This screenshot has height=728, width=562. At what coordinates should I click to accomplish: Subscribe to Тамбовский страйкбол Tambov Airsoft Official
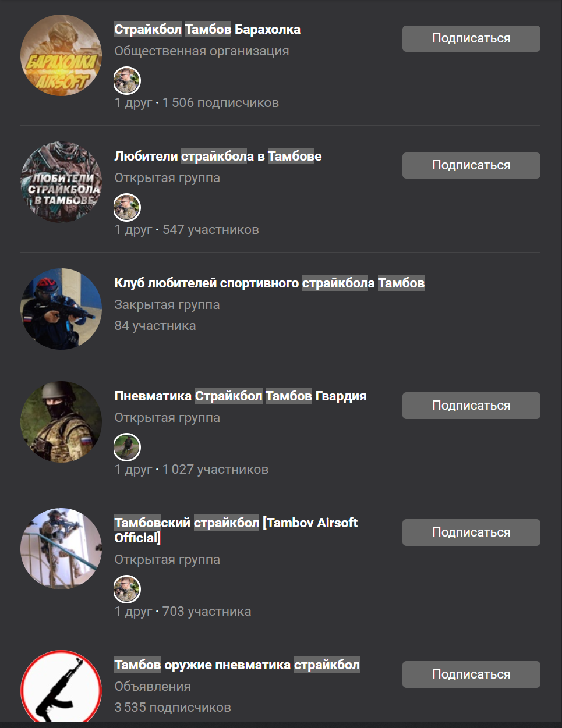(x=471, y=532)
